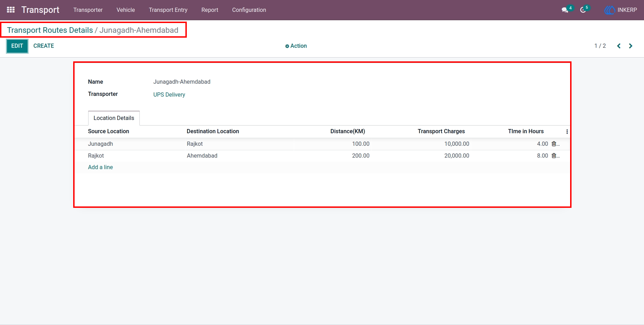The width and height of the screenshot is (644, 325).
Task: Open optional columns kebab menu
Action: 567,131
